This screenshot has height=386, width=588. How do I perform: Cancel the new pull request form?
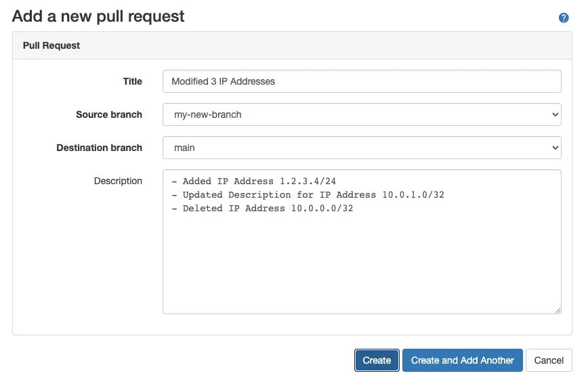pyautogui.click(x=549, y=360)
